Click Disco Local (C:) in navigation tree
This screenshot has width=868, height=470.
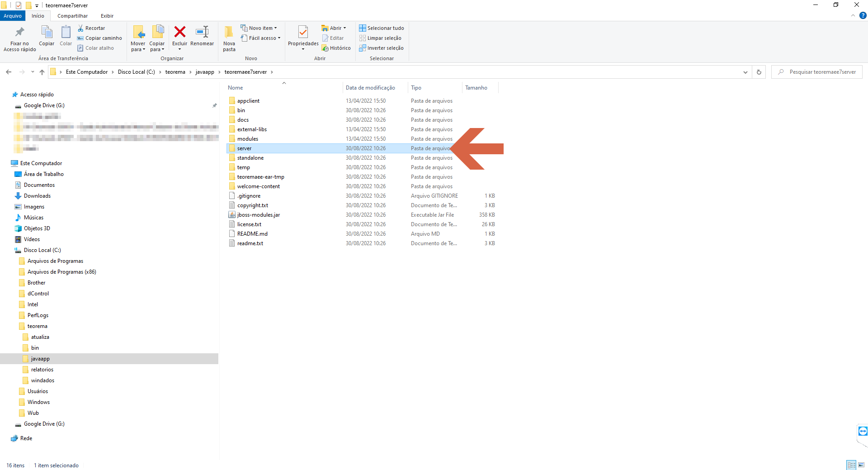pyautogui.click(x=42, y=250)
